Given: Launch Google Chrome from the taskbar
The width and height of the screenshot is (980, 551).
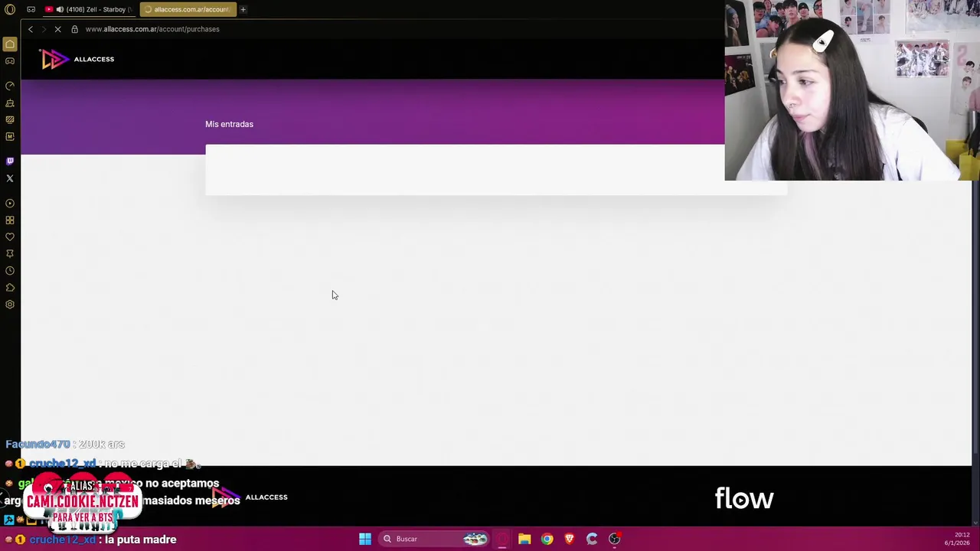Looking at the screenshot, I should click(547, 539).
